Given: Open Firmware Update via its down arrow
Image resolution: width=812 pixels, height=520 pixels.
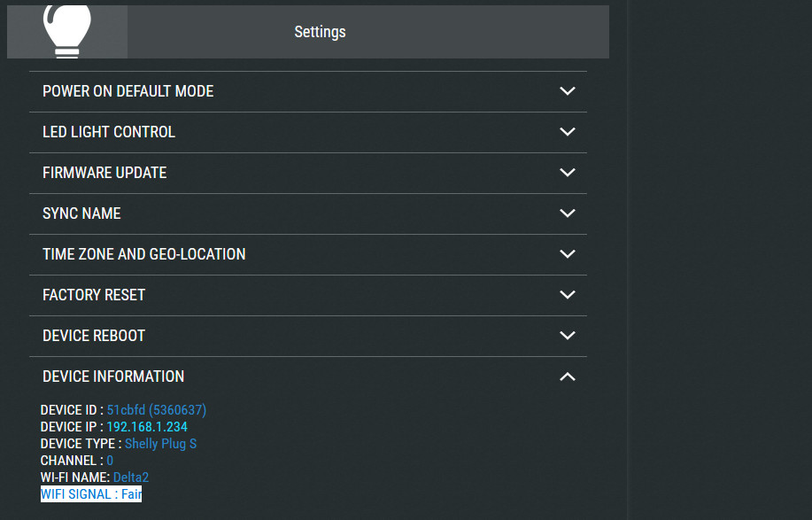Looking at the screenshot, I should pos(568,173).
